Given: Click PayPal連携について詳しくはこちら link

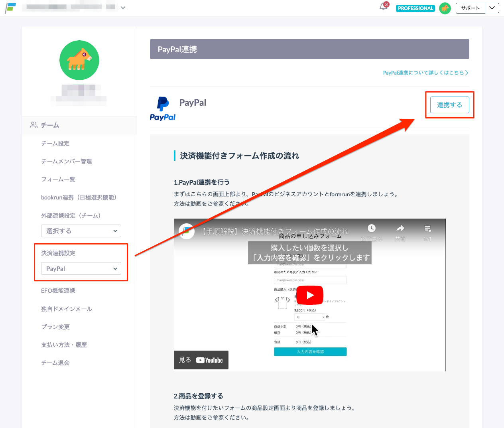Looking at the screenshot, I should 425,73.
